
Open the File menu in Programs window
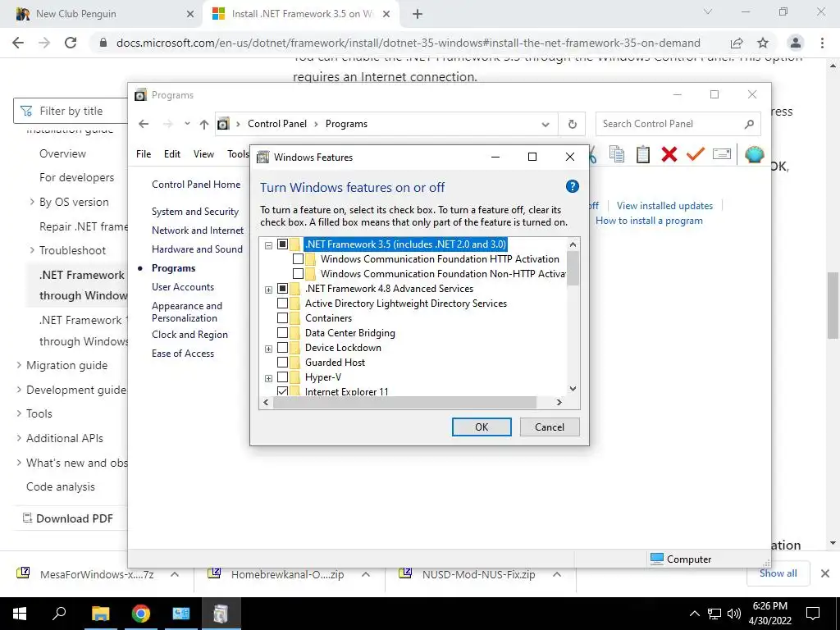[x=144, y=154]
